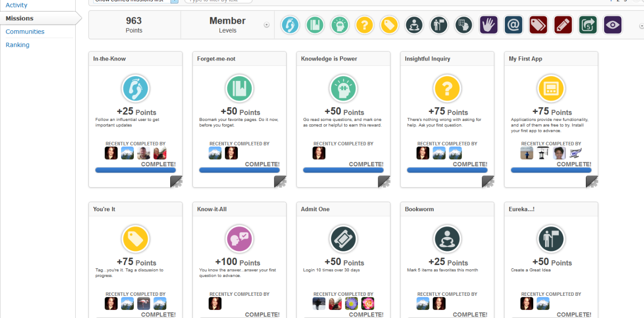Click the Eureka...! card title
This screenshot has height=318, width=644.
(x=522, y=209)
